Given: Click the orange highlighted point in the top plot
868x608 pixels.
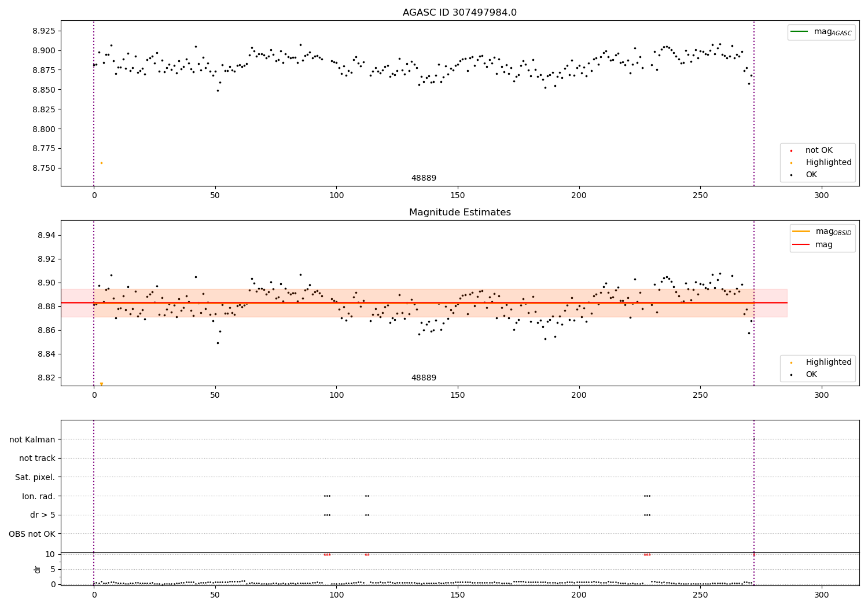Looking at the screenshot, I should (101, 163).
